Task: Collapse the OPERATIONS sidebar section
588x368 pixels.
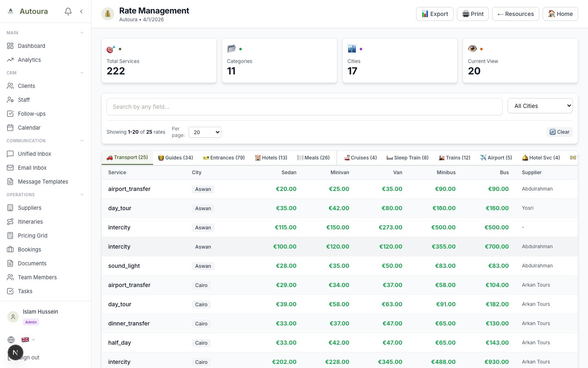Action: click(82, 195)
